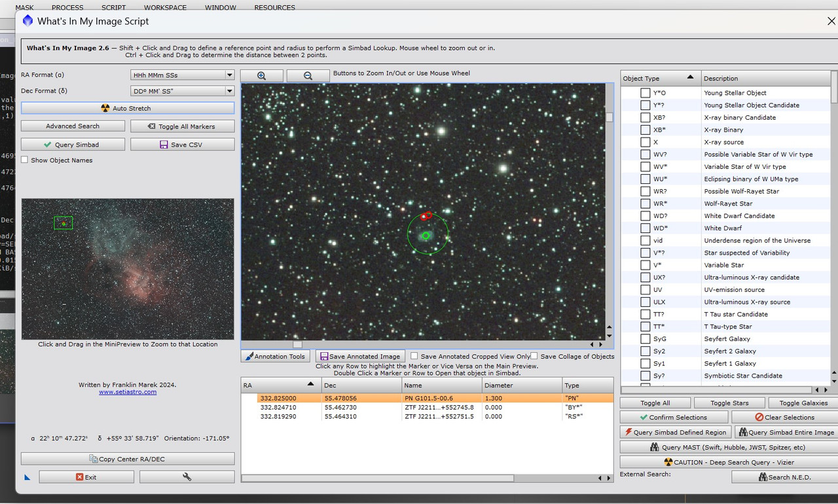Tick Save Annotated Cropped View Only
This screenshot has height=504, width=838.
[414, 356]
